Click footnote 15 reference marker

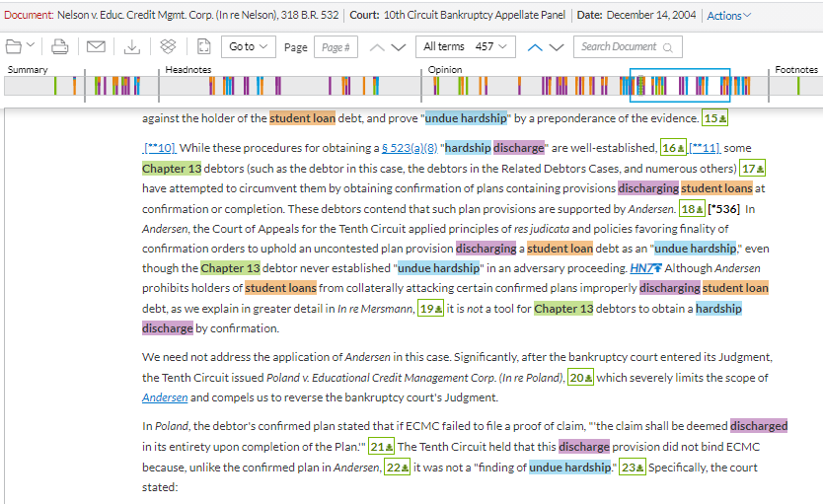coord(714,118)
